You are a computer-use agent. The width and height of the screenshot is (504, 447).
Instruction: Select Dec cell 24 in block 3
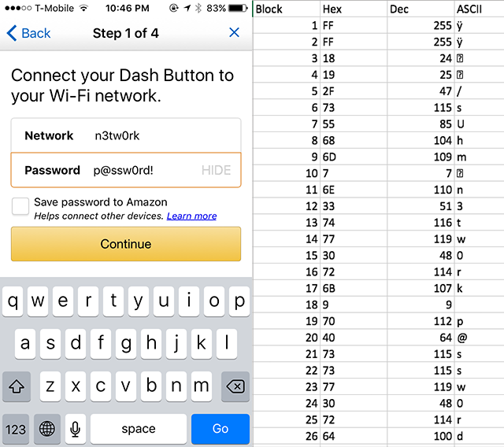[x=421, y=58]
